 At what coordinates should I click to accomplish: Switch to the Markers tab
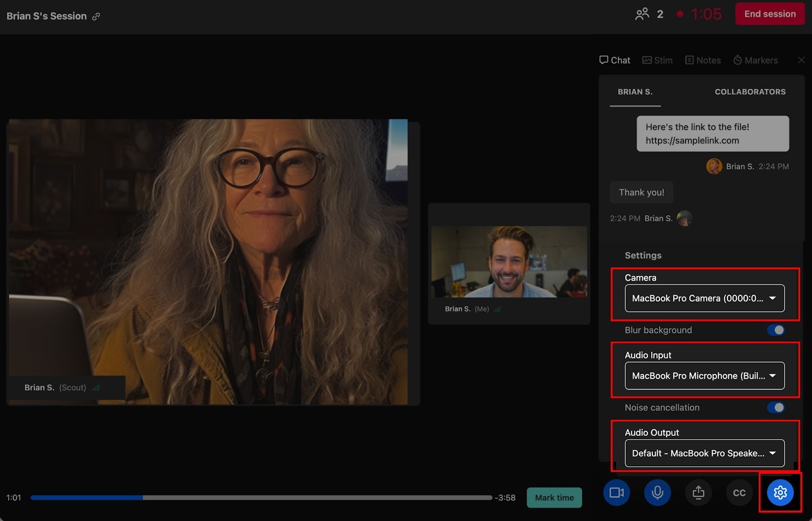pyautogui.click(x=755, y=60)
